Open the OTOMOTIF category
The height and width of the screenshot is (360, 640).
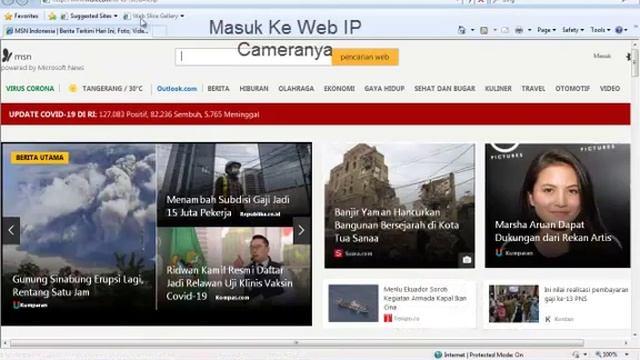tap(572, 89)
